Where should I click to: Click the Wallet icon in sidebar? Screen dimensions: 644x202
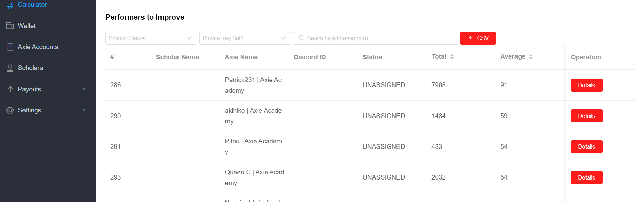pyautogui.click(x=10, y=26)
